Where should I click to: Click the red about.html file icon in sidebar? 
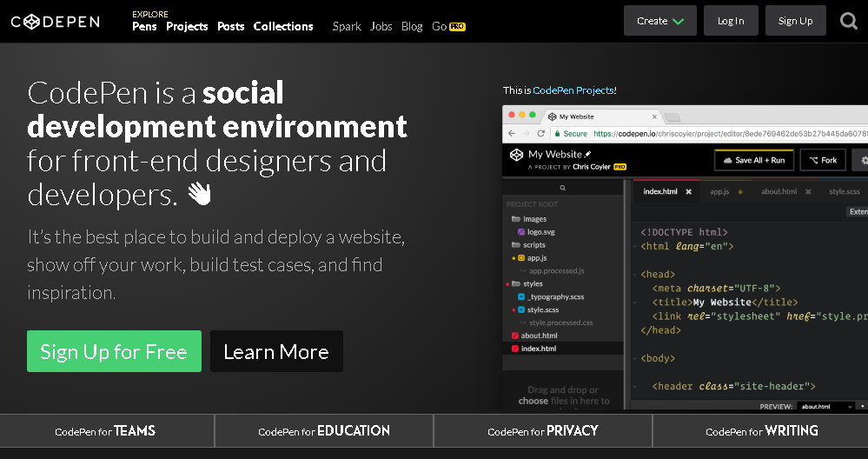(x=515, y=336)
